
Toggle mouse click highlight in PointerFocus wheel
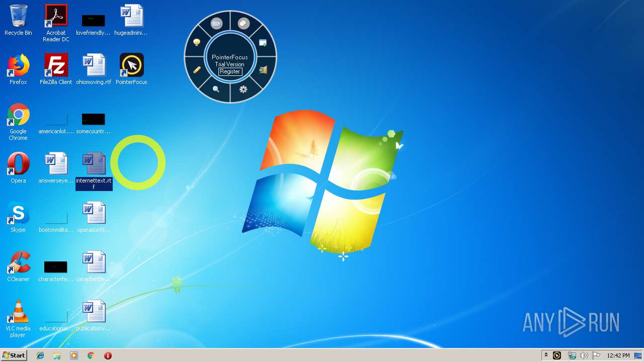(244, 23)
